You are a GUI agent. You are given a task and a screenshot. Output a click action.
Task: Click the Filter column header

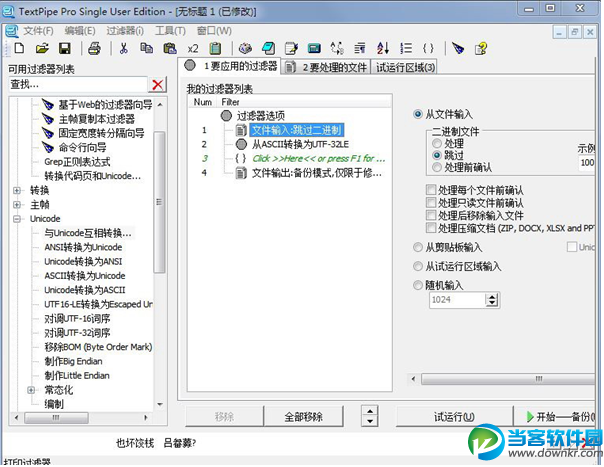click(304, 102)
